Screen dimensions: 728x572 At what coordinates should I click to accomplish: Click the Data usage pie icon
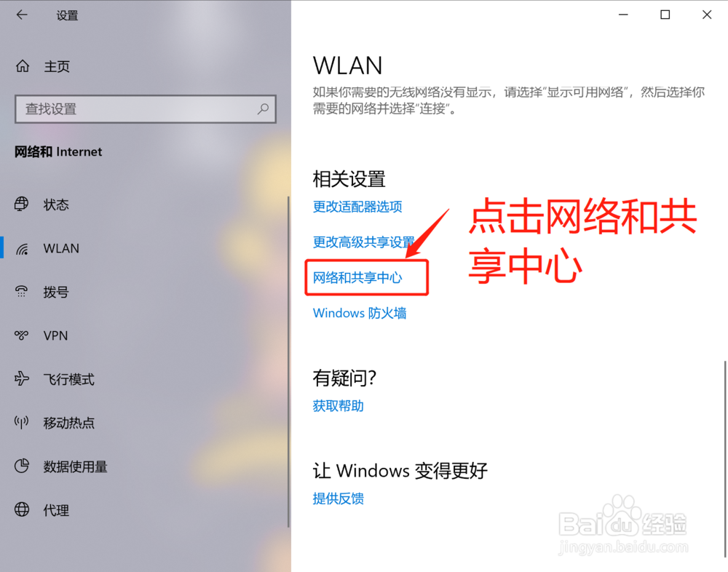(21, 466)
